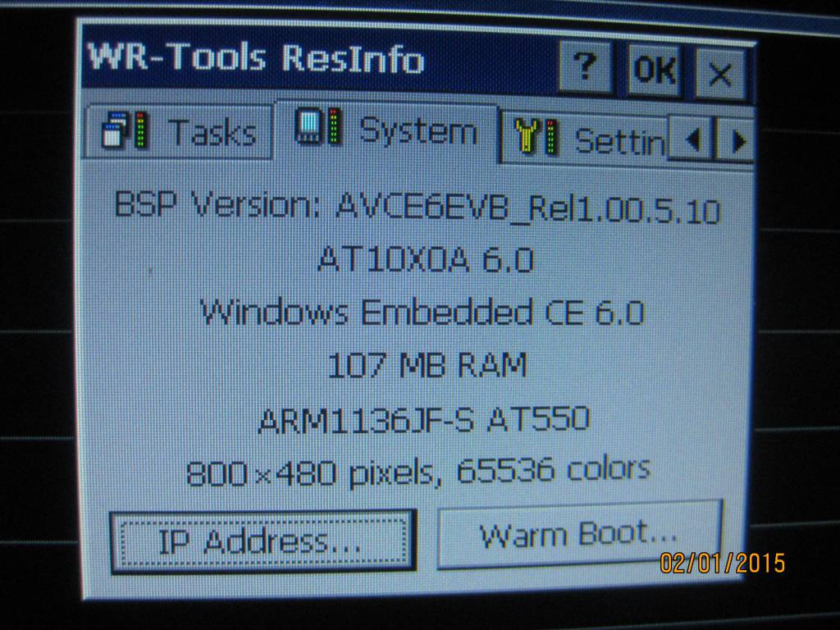Click the AT10X0A 6.0 text
This screenshot has width=840, height=630.
426,260
